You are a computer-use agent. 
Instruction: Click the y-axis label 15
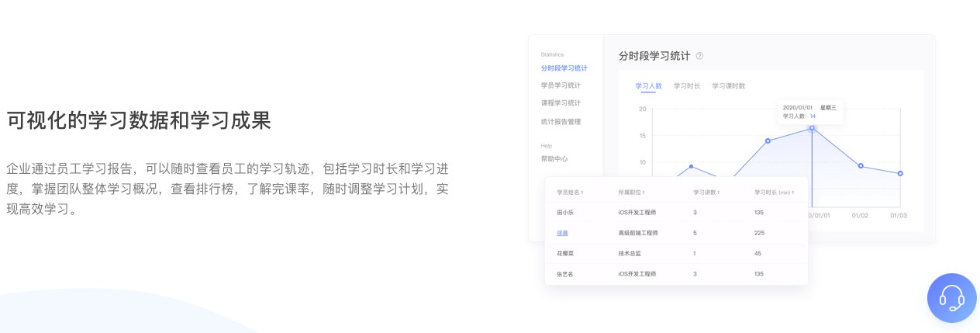pyautogui.click(x=642, y=136)
